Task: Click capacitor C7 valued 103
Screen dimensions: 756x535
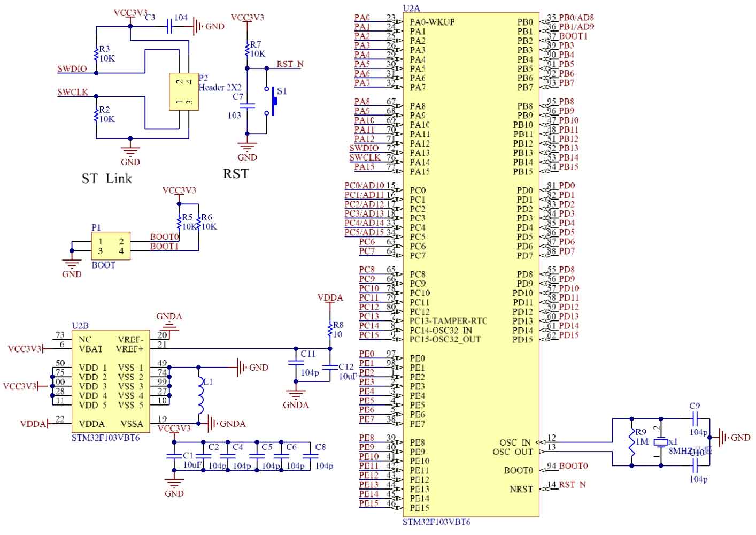Action: [247, 105]
